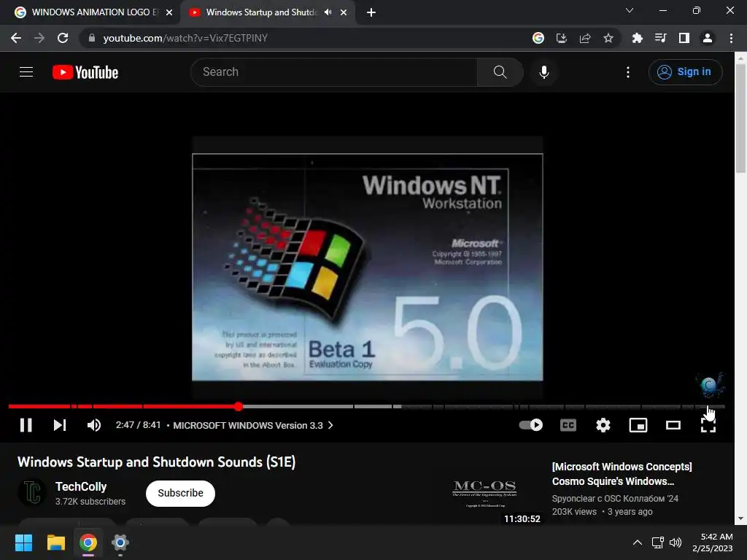Toggle Chrome side panel
This screenshot has height=560, width=747.
tap(684, 38)
